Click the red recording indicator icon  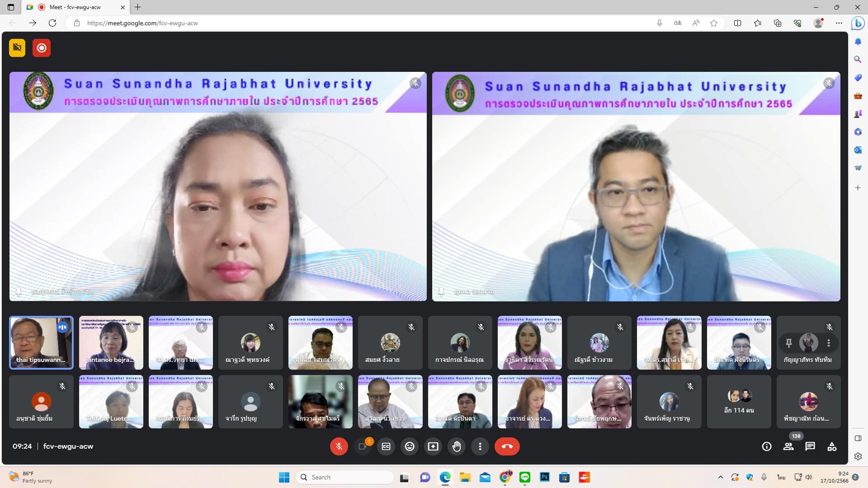pos(42,48)
